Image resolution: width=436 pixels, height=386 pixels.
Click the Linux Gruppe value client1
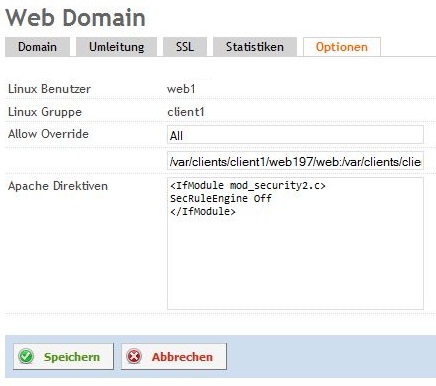coord(186,112)
